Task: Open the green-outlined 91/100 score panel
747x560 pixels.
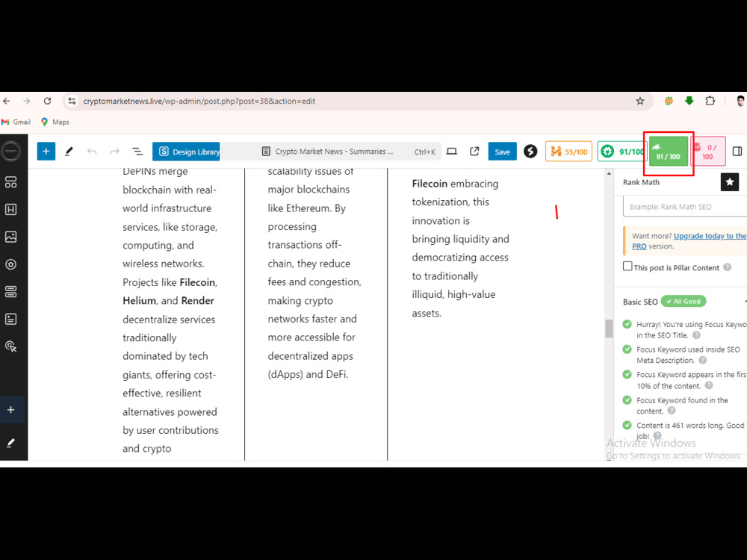Action: tap(621, 152)
